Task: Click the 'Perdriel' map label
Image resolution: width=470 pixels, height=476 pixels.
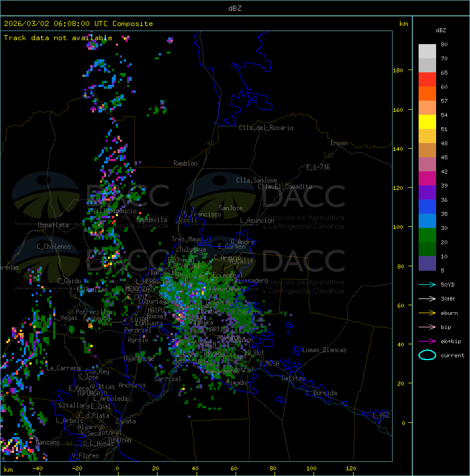Action: click(x=137, y=330)
